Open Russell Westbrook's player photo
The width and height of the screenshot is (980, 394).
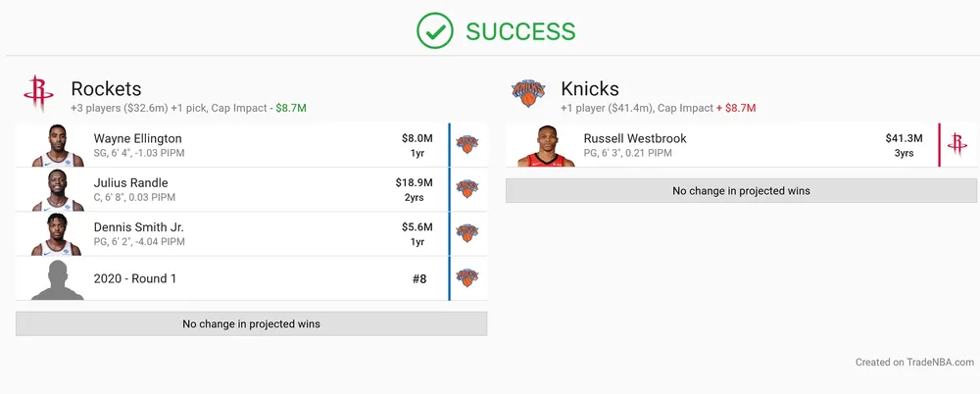pyautogui.click(x=546, y=145)
